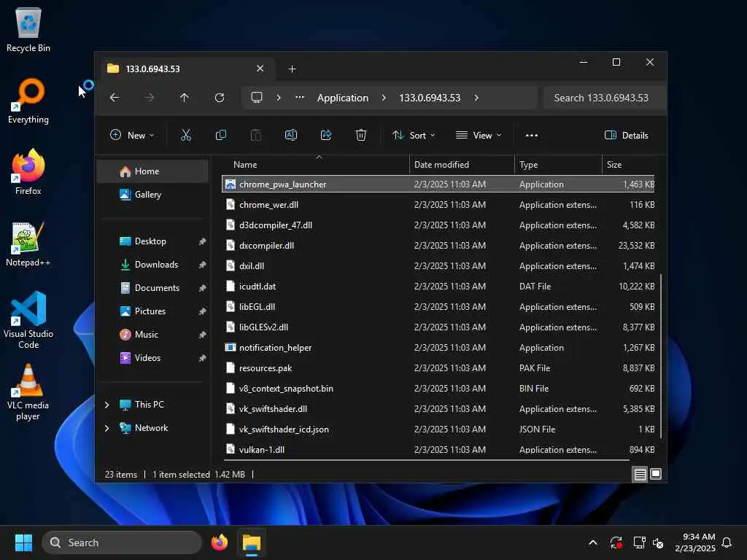
Task: Expand chevron after Application breadcrumb
Action: point(384,98)
